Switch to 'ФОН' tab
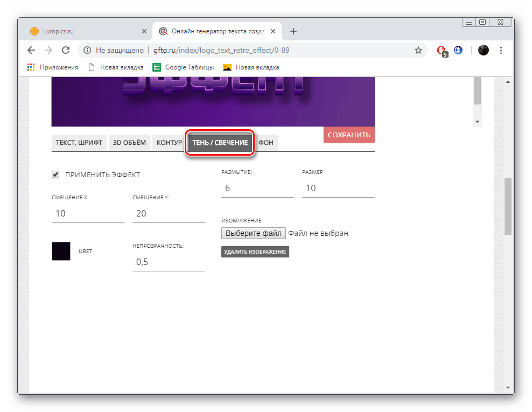The image size is (532, 412). click(x=266, y=143)
